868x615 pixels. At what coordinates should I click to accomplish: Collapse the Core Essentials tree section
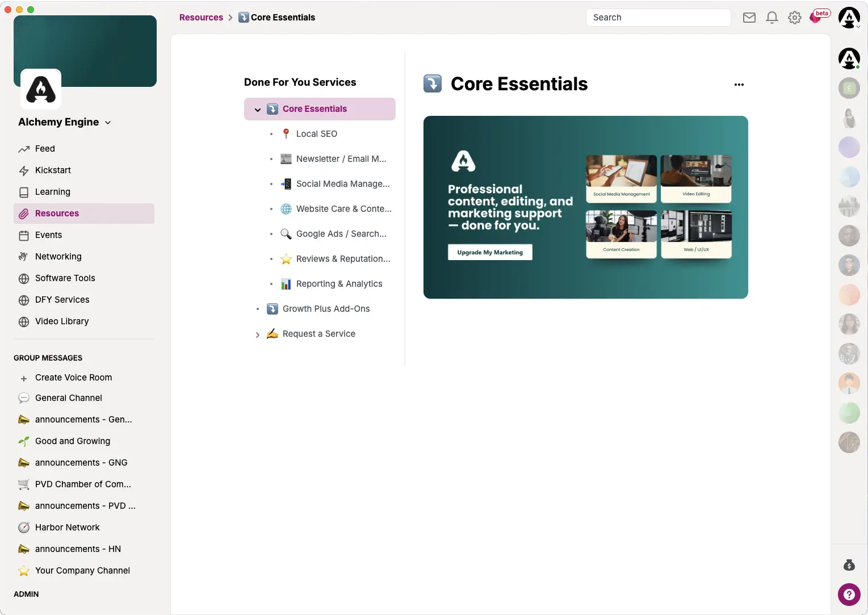tap(258, 110)
